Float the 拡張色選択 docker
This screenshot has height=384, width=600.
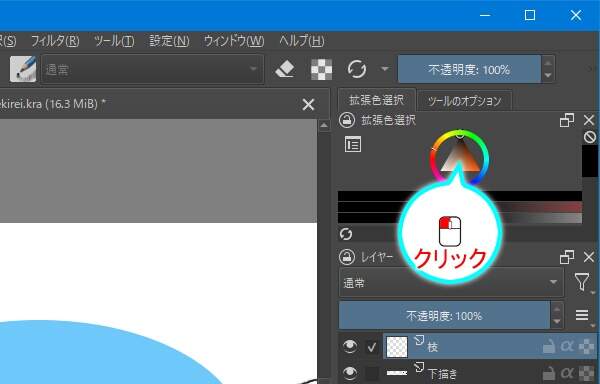pos(567,120)
